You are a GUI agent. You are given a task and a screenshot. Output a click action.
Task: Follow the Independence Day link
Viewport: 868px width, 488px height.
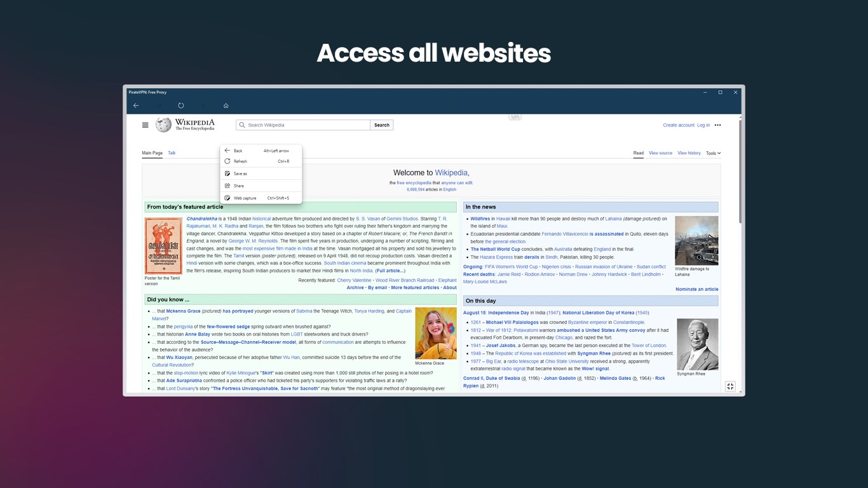(508, 313)
